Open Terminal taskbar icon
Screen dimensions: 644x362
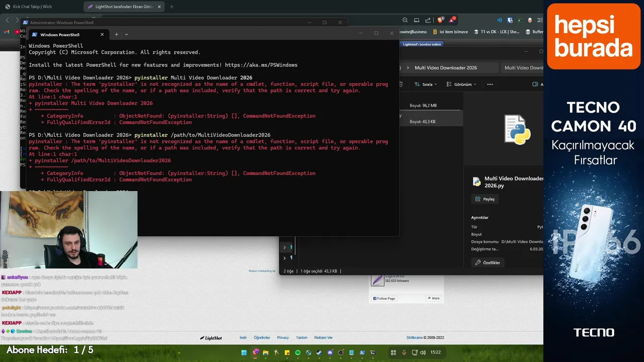pos(373,353)
